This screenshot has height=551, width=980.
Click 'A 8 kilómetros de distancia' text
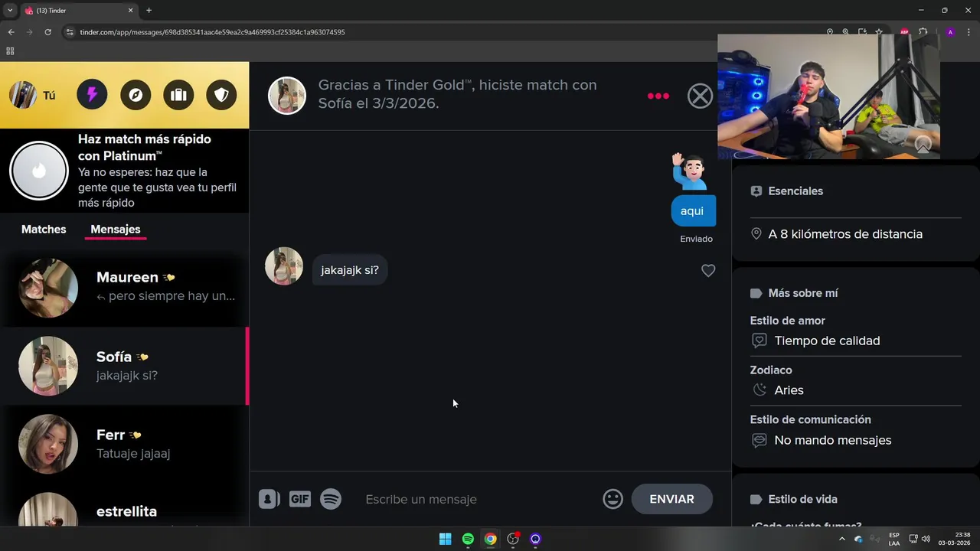coord(845,234)
